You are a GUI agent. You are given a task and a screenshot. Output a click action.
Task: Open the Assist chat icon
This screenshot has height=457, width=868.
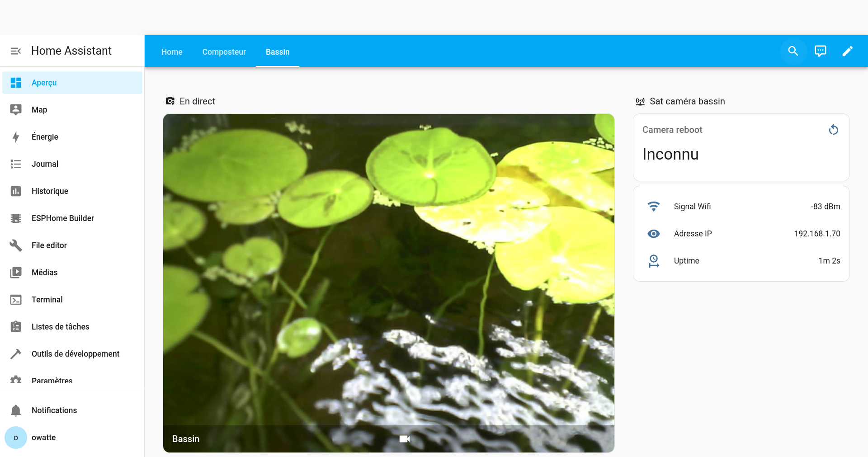820,51
